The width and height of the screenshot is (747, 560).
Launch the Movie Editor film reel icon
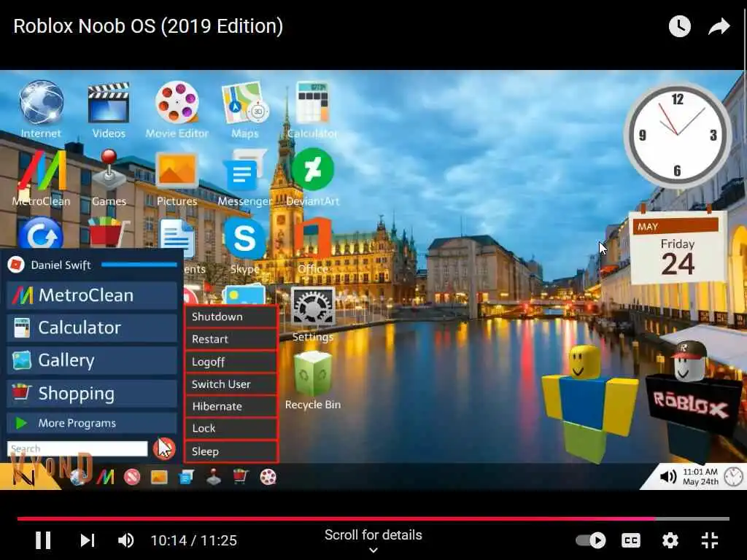click(177, 103)
